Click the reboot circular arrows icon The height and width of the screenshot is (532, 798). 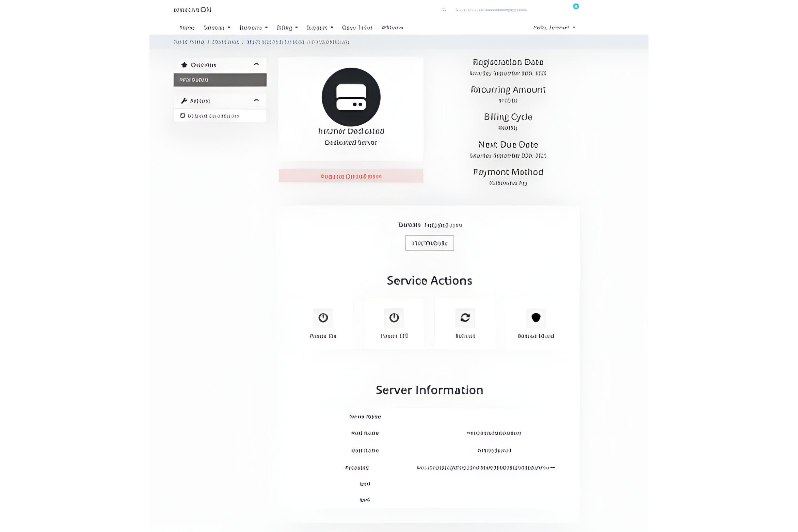[465, 318]
